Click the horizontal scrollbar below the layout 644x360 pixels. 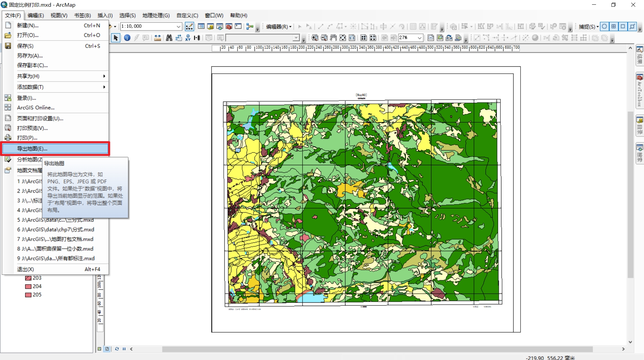click(377, 349)
